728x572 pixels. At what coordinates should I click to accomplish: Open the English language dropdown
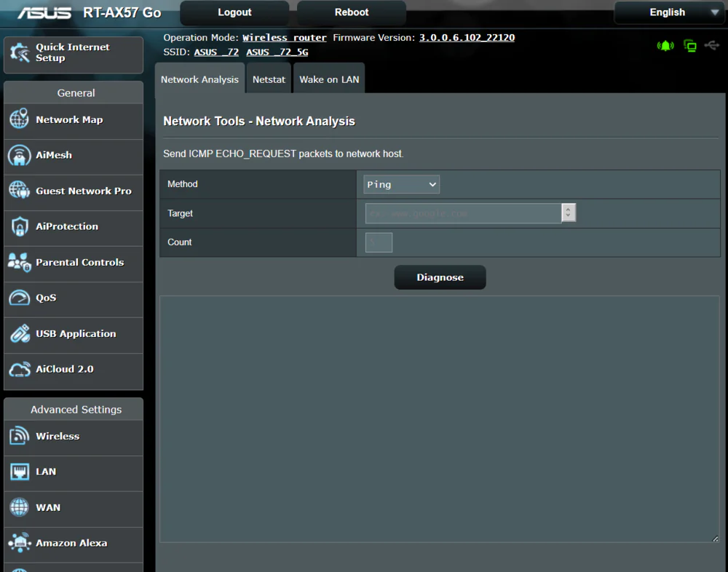pyautogui.click(x=670, y=12)
